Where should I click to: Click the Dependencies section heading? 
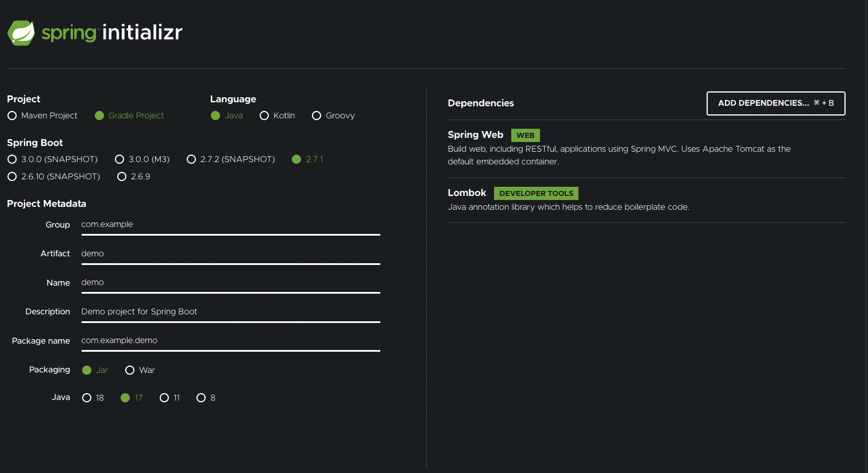pyautogui.click(x=481, y=103)
